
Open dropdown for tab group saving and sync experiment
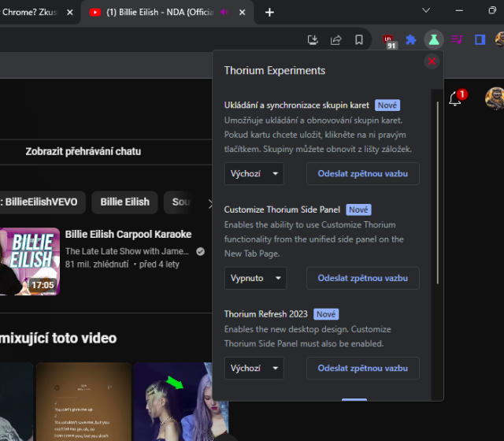[254, 173]
